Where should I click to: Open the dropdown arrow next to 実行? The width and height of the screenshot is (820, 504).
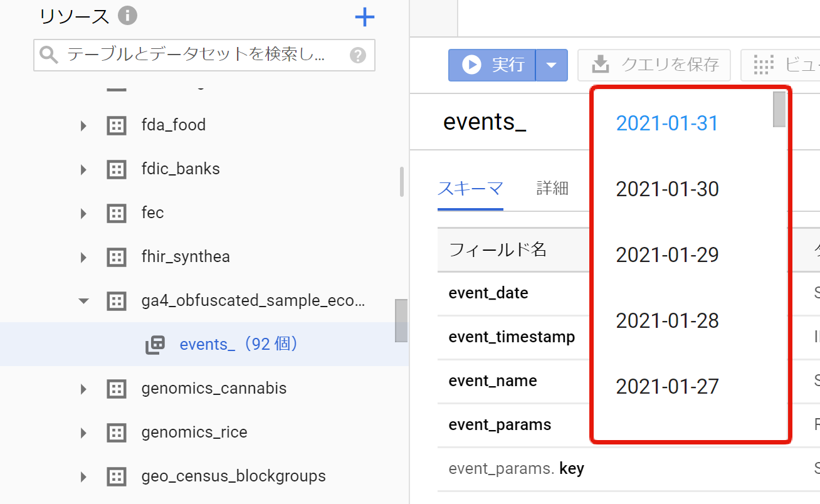click(552, 65)
